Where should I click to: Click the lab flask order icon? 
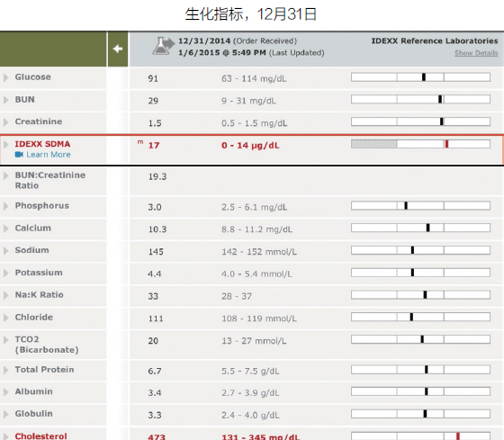pos(164,46)
